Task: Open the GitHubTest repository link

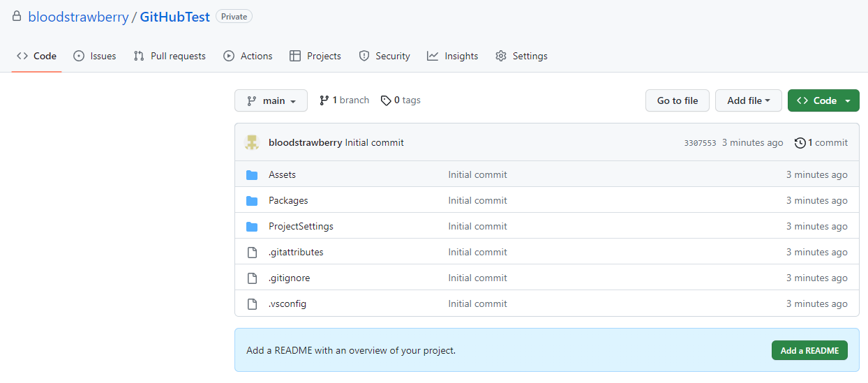Action: click(174, 17)
